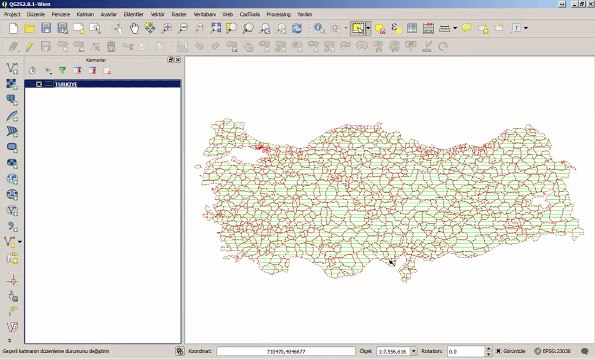Open the Processing menu
This screenshot has height=360, width=595.
pos(278,14)
